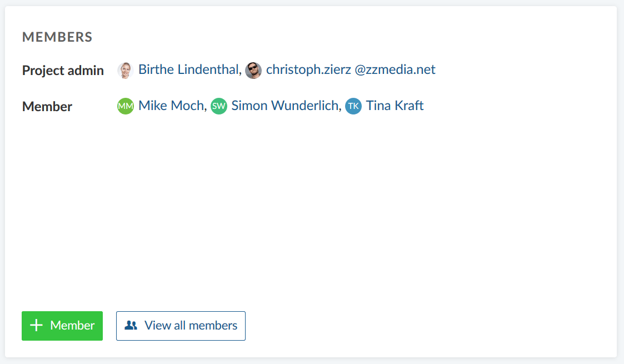This screenshot has height=364, width=624.
Task: Open Mike Moch's profile
Action: pyautogui.click(x=171, y=106)
